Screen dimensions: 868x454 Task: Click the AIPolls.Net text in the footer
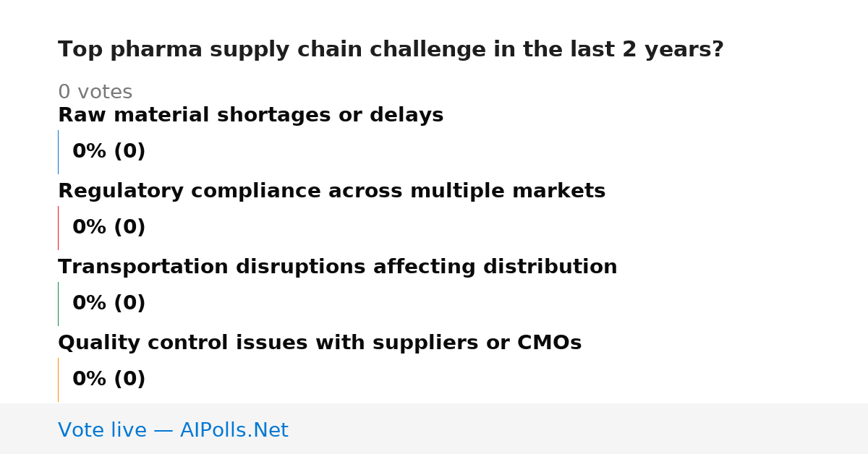tap(234, 431)
